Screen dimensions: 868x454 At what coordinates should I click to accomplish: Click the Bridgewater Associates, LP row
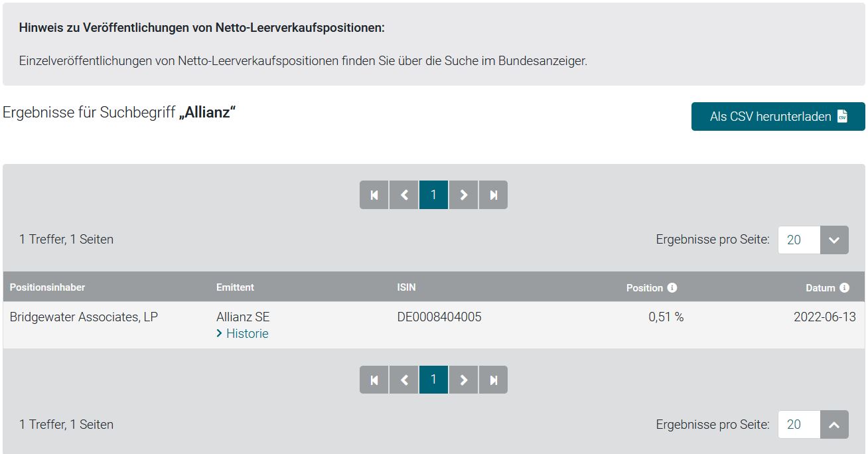point(84,317)
